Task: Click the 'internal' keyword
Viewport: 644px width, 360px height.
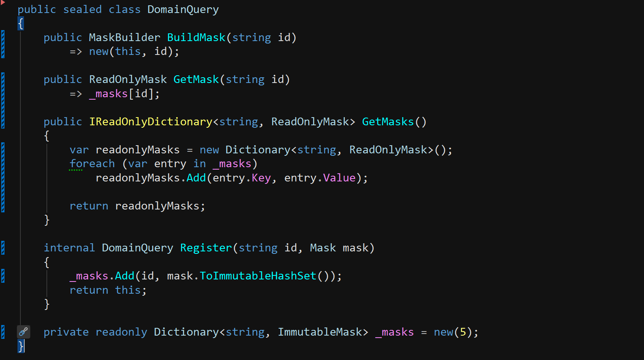Action: (69, 248)
